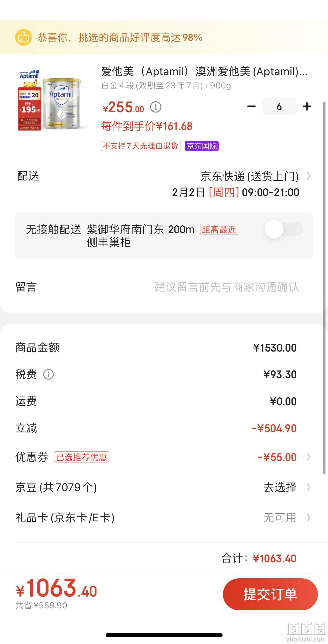
Task: Click the product title link Aptamil
Action: pos(204,72)
